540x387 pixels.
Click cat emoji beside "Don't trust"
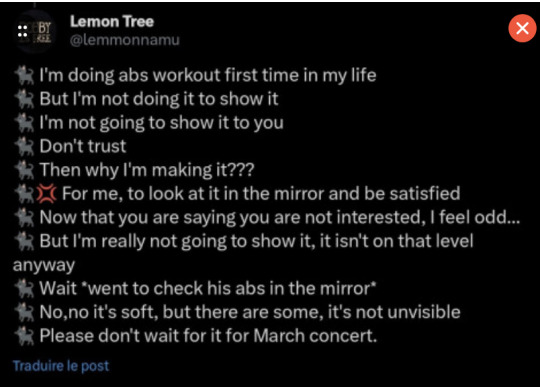pyautogui.click(x=24, y=146)
